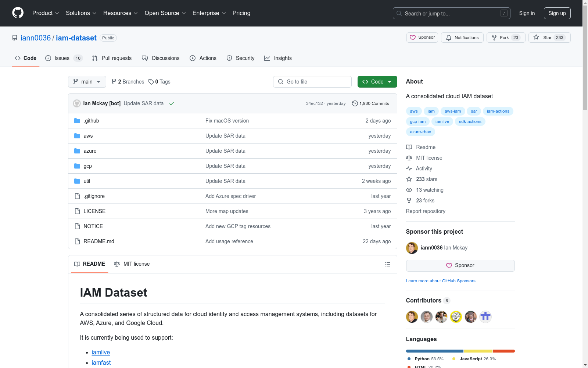Fork the iam-dataset repository
Image resolution: width=588 pixels, height=368 pixels.
[x=506, y=38]
